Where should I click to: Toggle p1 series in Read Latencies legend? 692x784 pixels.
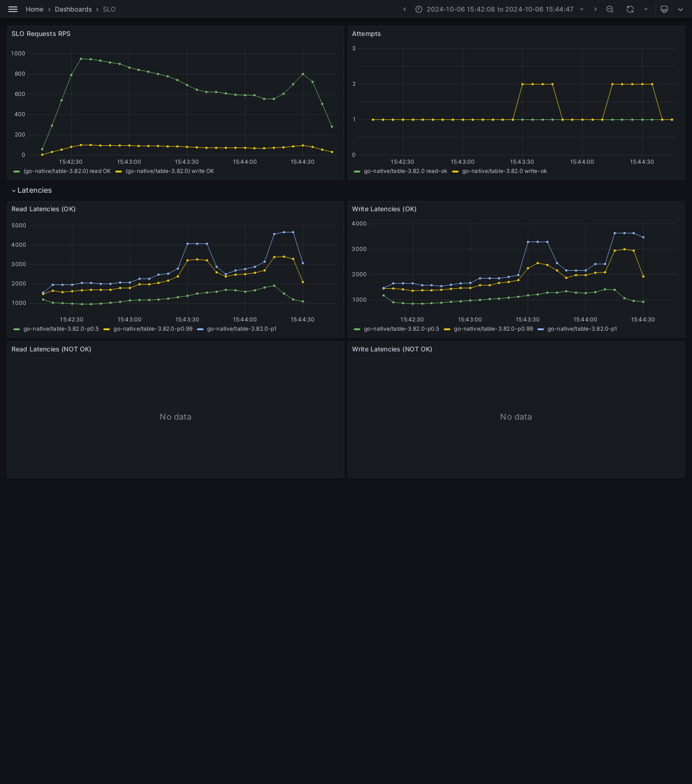242,329
